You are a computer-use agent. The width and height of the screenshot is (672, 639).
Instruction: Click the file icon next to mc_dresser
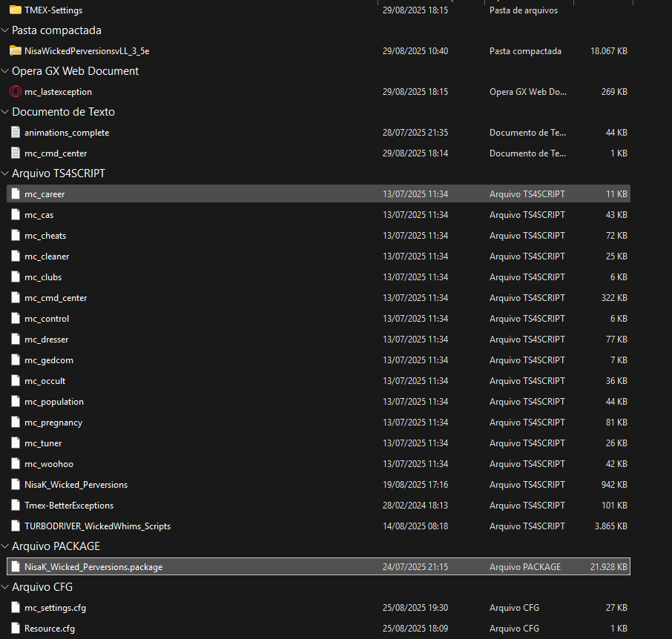pos(16,340)
